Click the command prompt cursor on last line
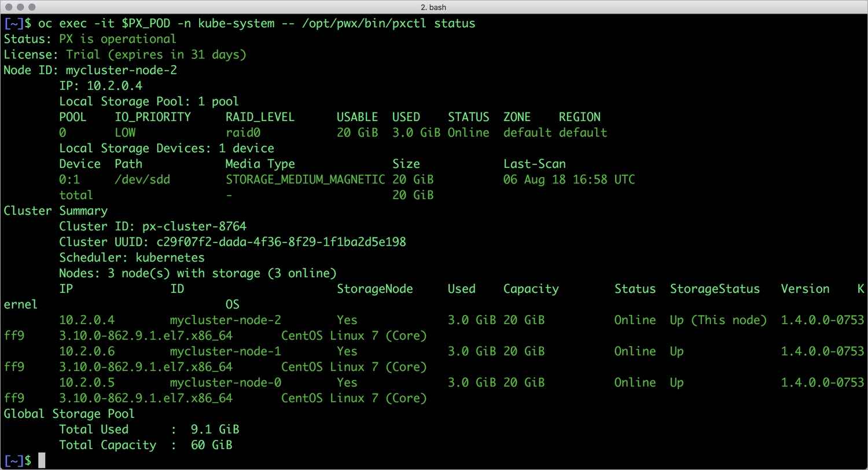 pyautogui.click(x=42, y=461)
